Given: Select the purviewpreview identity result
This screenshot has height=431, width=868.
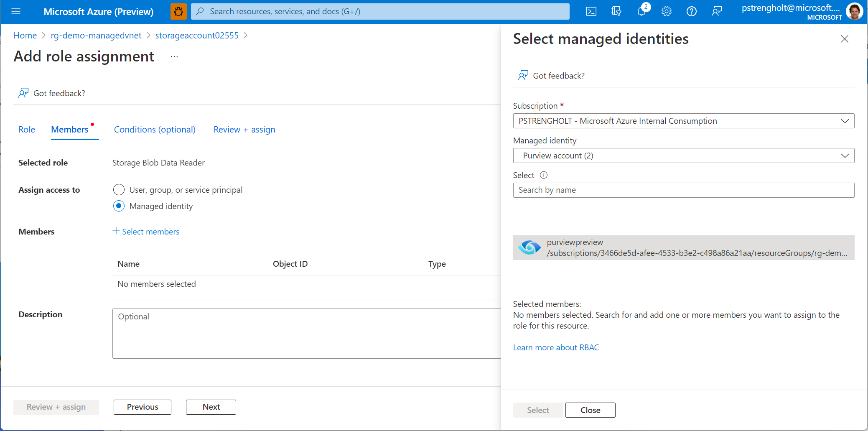Looking at the screenshot, I should [684, 247].
